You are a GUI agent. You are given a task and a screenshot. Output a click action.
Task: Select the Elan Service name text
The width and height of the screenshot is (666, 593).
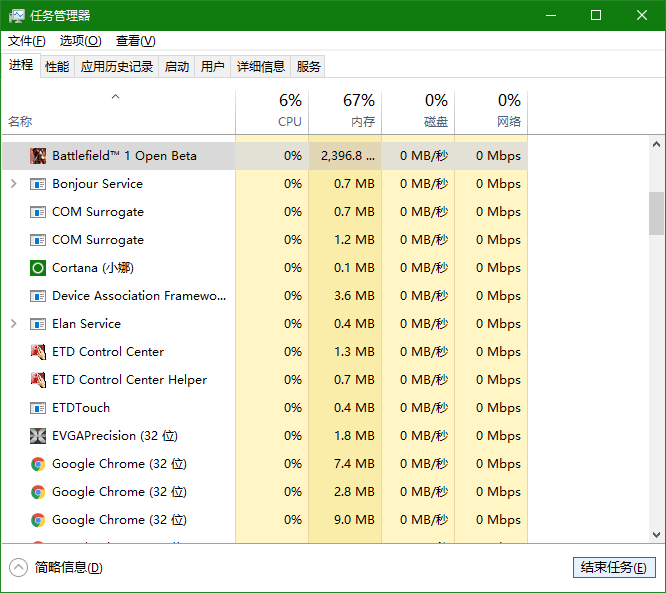click(x=86, y=324)
